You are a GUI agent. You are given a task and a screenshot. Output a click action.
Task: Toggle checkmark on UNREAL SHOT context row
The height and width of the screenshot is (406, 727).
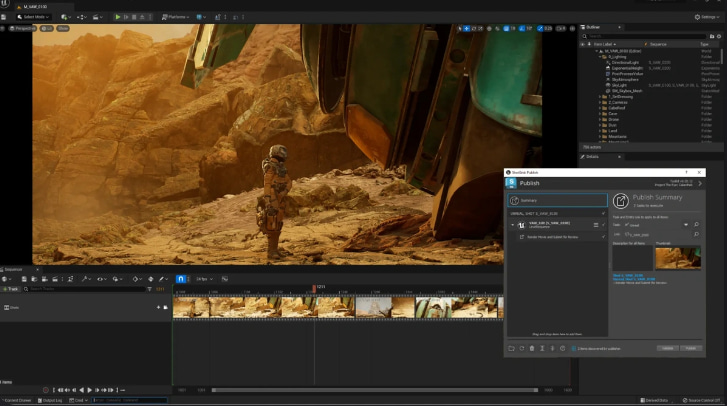[603, 214]
